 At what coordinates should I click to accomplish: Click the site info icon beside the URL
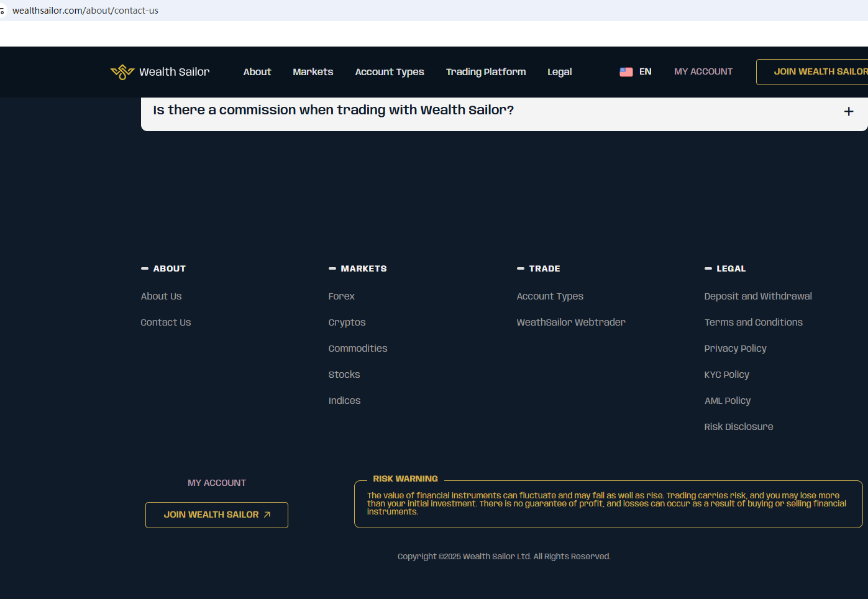point(2,11)
